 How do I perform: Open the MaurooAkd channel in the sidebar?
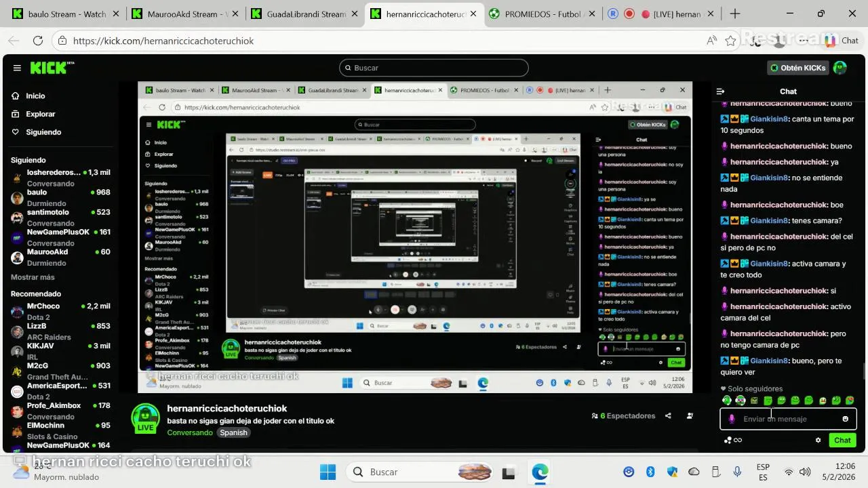click(x=60, y=257)
